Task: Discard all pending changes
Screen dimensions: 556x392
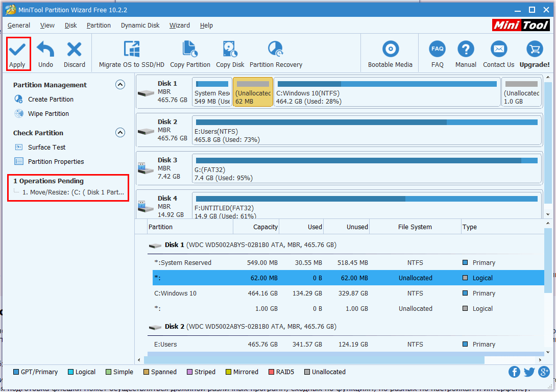Action: click(x=75, y=54)
